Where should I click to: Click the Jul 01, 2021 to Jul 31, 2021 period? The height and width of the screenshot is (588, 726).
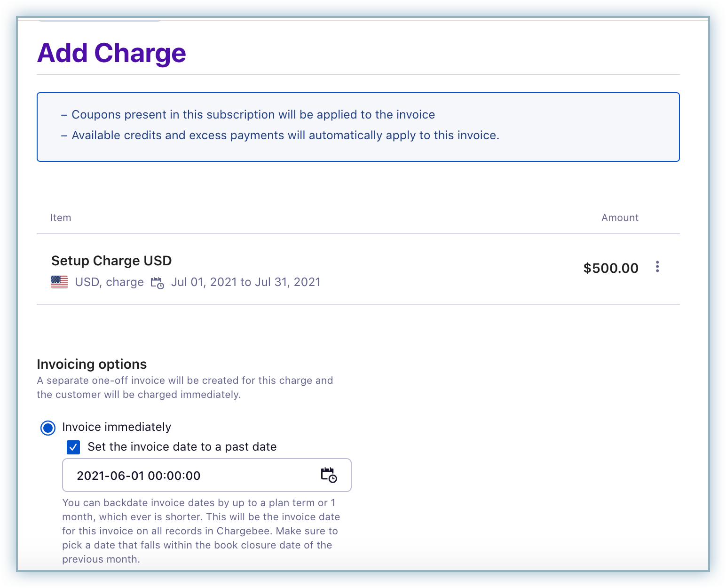click(x=245, y=282)
